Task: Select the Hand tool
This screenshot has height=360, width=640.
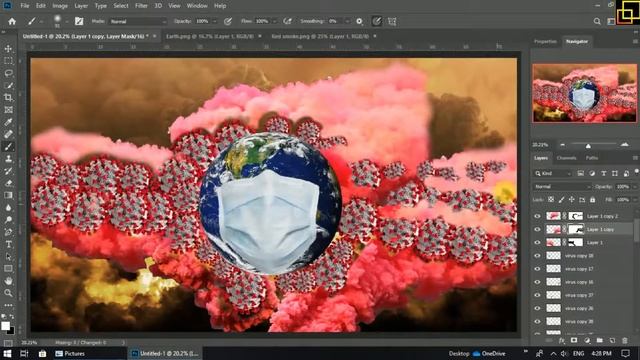Action: (8, 281)
